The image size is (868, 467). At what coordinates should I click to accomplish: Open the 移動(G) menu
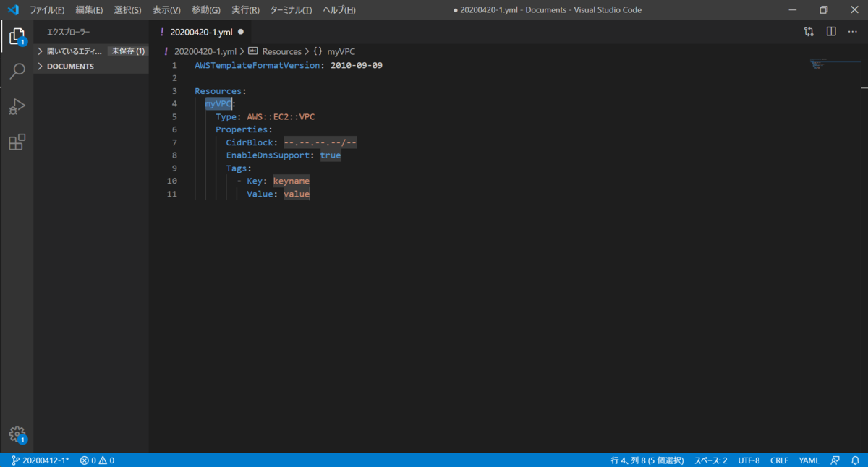tap(206, 10)
